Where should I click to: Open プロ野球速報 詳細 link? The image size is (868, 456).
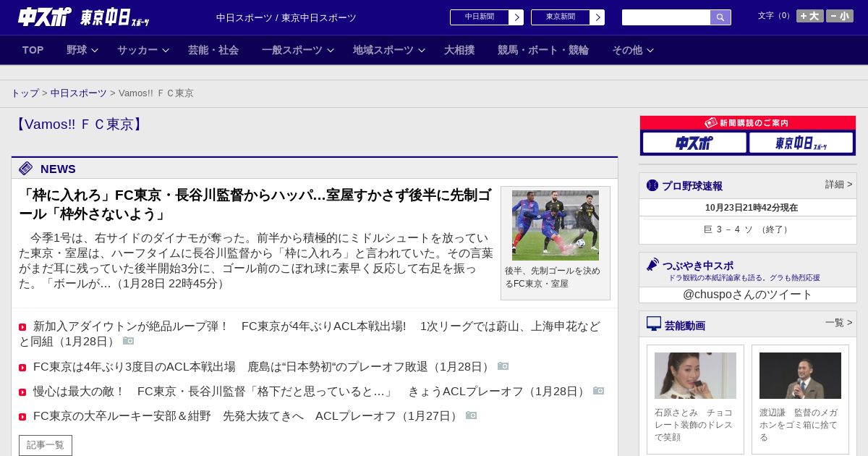tap(839, 185)
